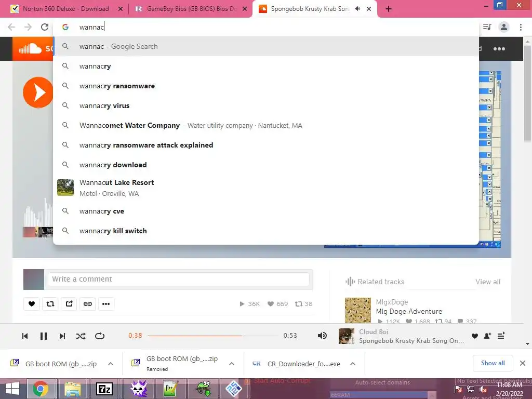
Task: Pause the playing track
Action: pos(44,336)
